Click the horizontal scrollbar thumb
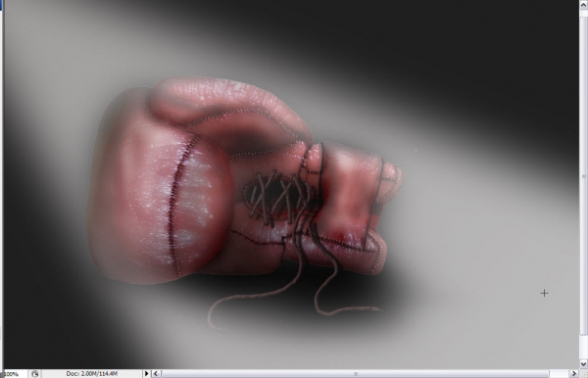The image size is (588, 378). click(356, 373)
